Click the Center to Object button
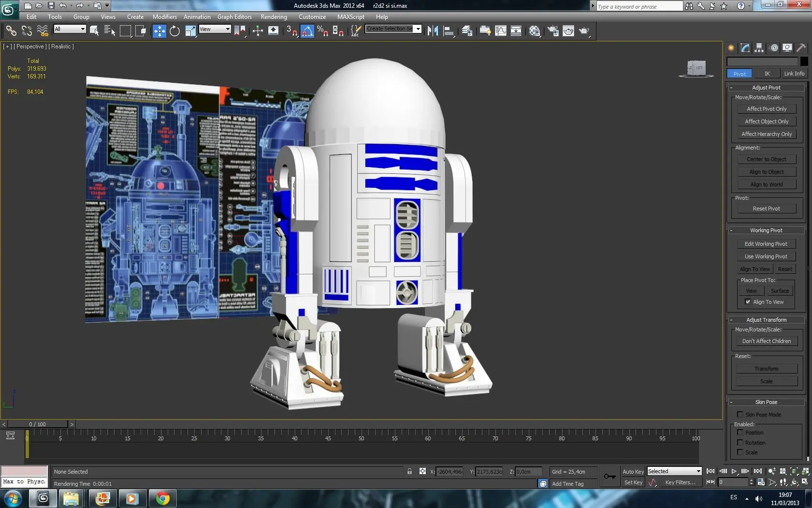This screenshot has height=508, width=812. coord(767,159)
